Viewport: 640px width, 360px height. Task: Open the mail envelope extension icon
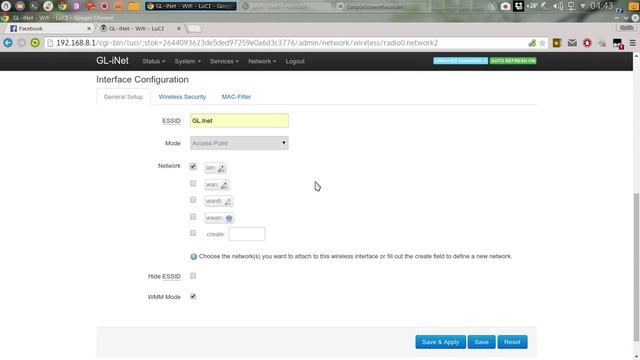coord(572,43)
